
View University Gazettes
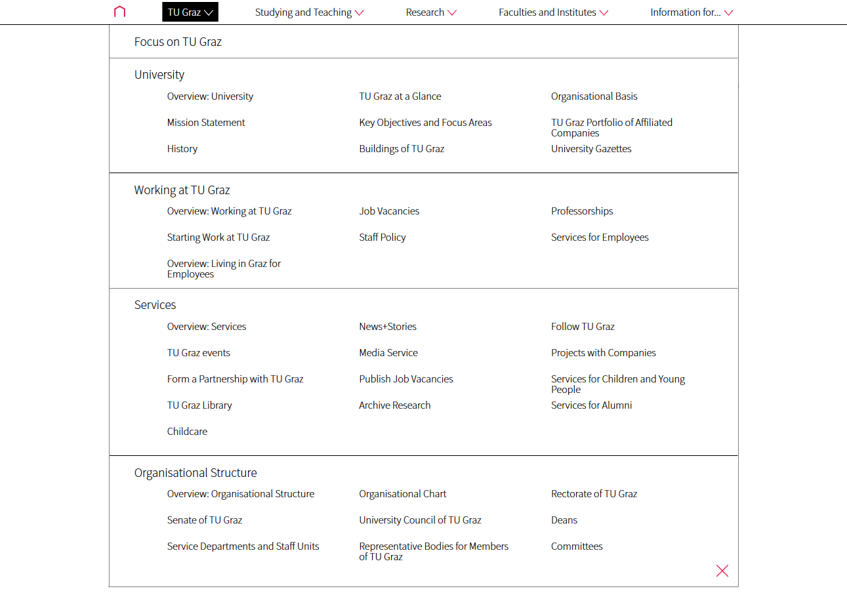coord(591,149)
